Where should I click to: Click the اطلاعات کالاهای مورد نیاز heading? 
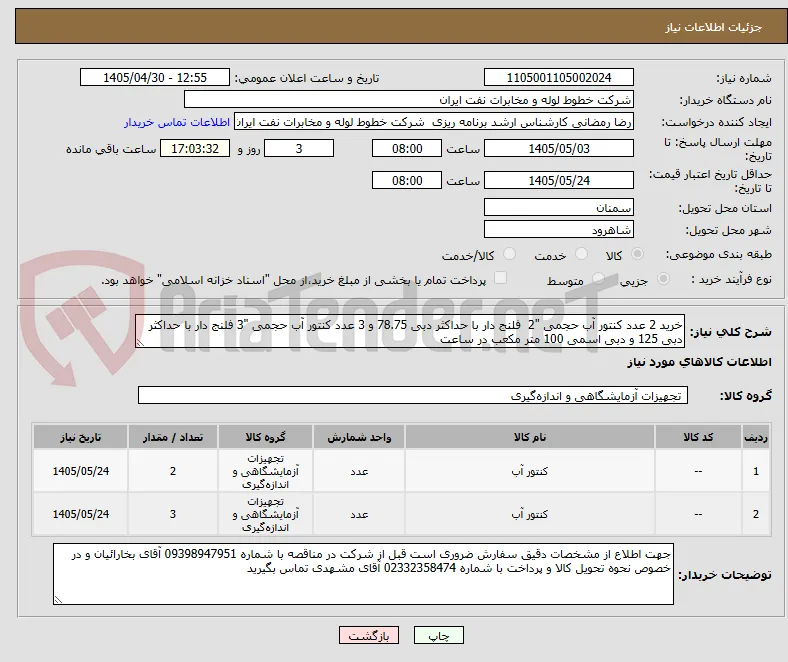pos(699,362)
